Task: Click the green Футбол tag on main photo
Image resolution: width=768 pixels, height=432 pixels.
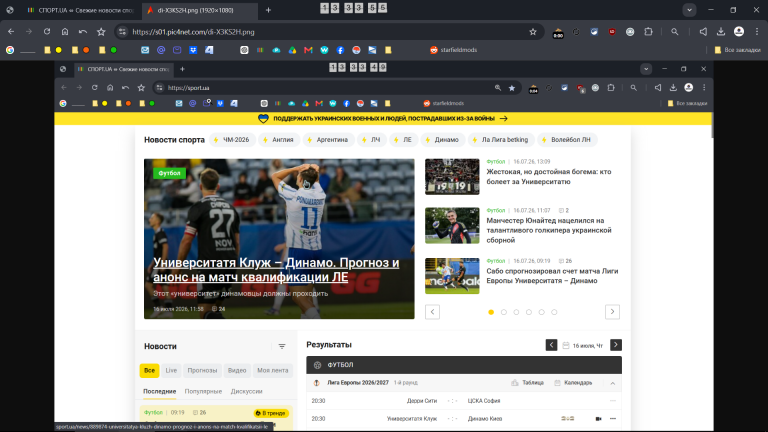Action: point(169,173)
